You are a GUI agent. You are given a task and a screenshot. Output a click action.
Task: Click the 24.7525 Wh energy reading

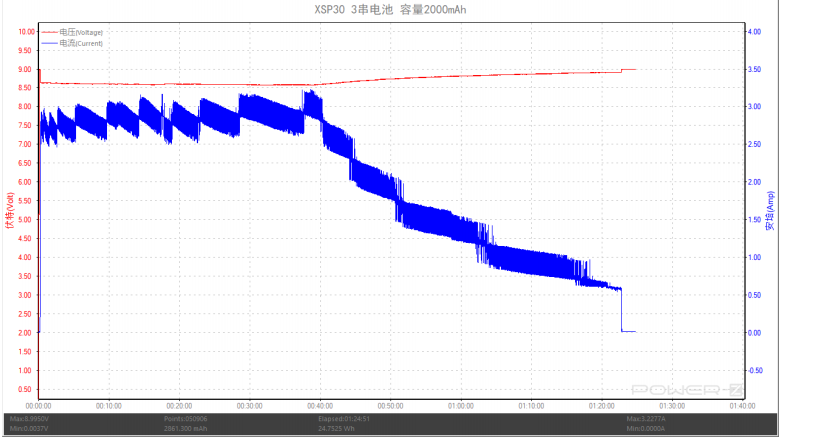pos(336,428)
